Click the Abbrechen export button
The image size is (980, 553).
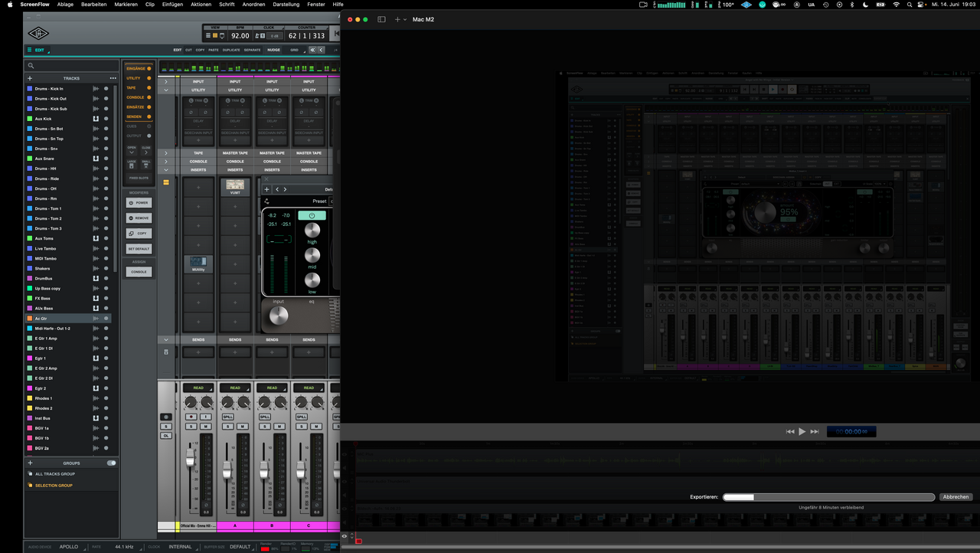tap(956, 497)
